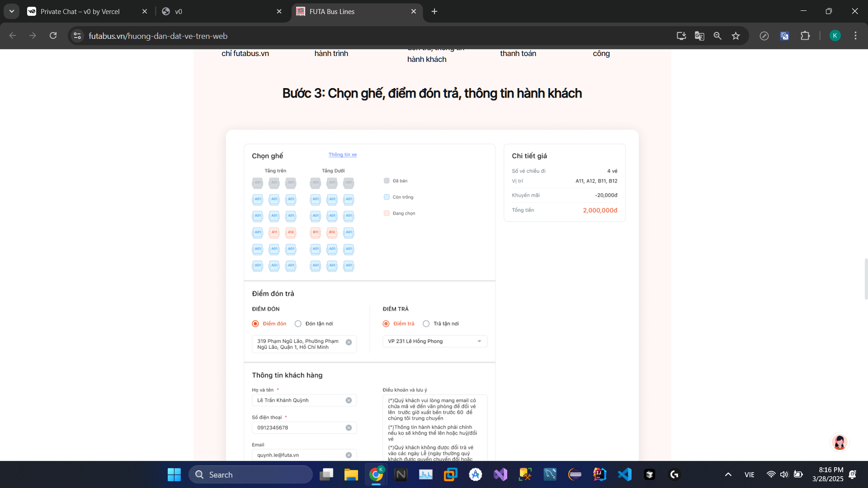Select the Trả tận nơi radio option
Image resolution: width=868 pixels, height=488 pixels.
(426, 324)
